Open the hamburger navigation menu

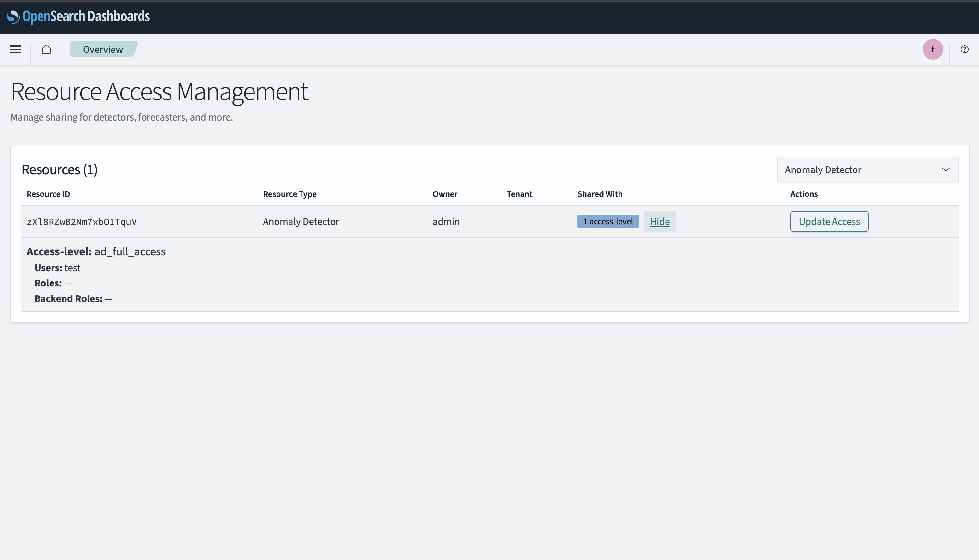click(15, 49)
